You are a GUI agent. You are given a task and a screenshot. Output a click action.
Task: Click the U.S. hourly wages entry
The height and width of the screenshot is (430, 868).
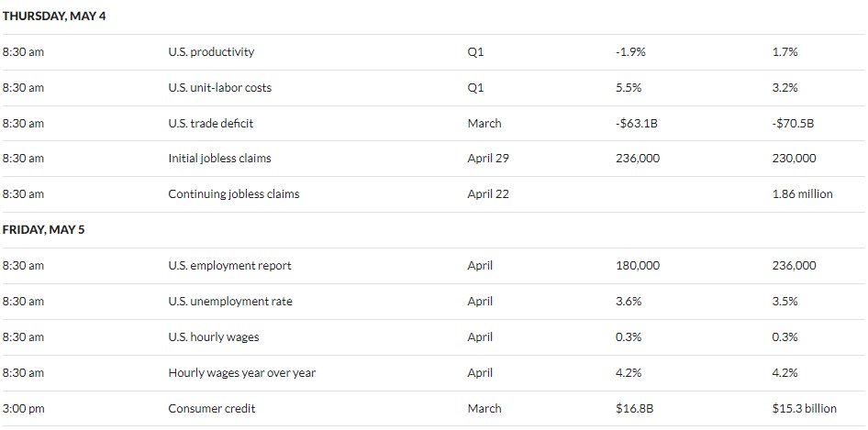(213, 337)
